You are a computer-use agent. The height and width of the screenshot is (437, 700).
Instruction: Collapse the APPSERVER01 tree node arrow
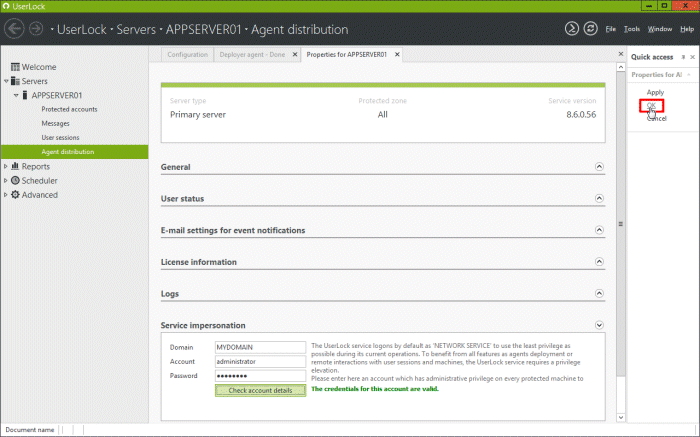pyautogui.click(x=16, y=96)
